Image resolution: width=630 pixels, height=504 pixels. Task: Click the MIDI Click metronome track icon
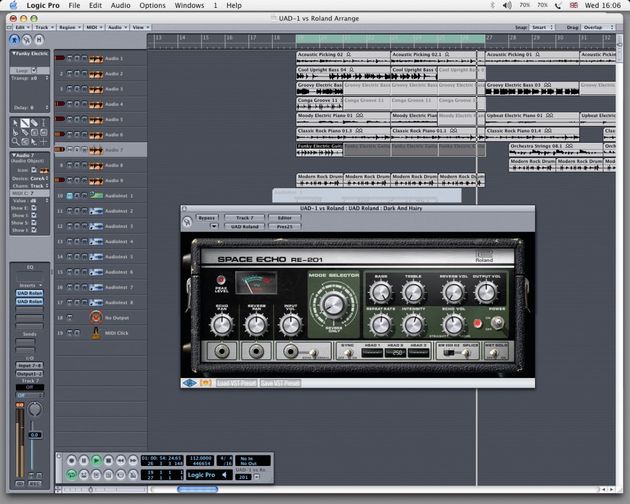(x=96, y=332)
